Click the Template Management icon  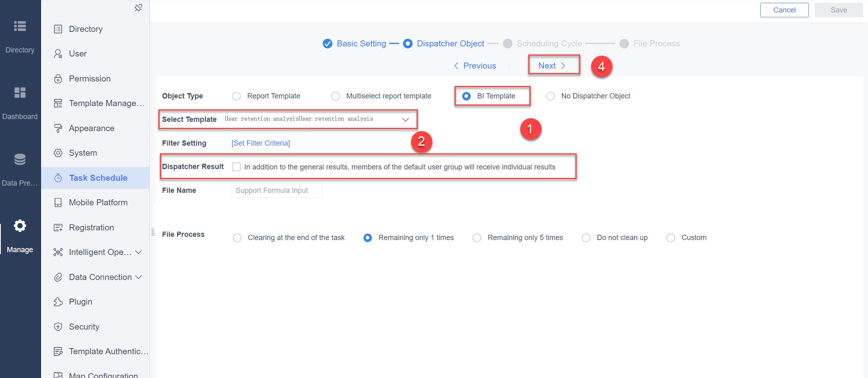click(58, 103)
